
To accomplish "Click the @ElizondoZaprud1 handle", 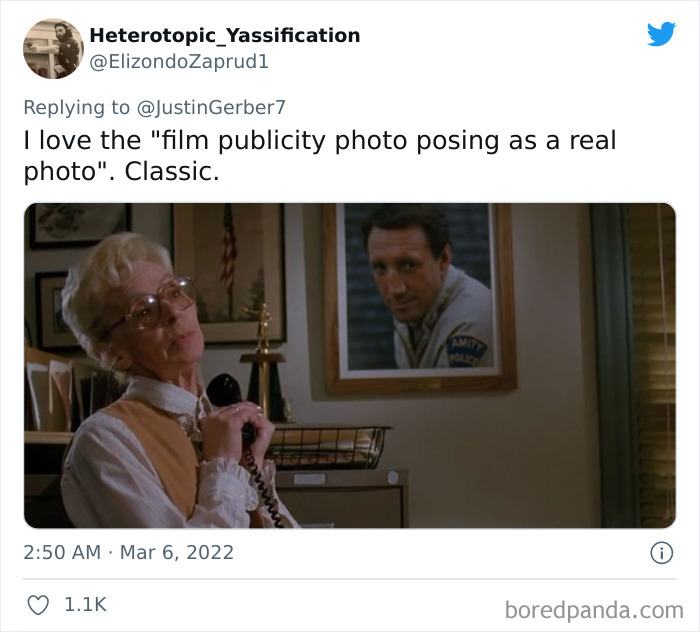I will [x=179, y=62].
